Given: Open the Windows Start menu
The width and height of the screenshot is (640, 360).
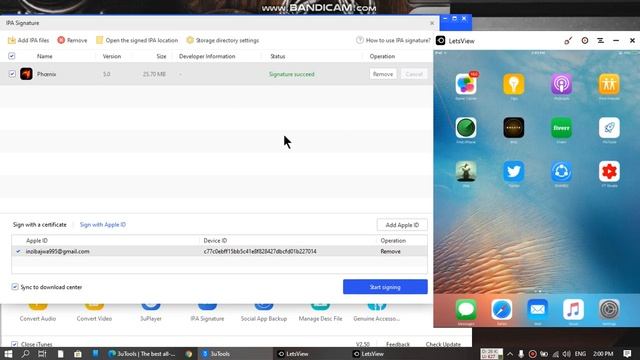Looking at the screenshot, I should click(x=8, y=354).
